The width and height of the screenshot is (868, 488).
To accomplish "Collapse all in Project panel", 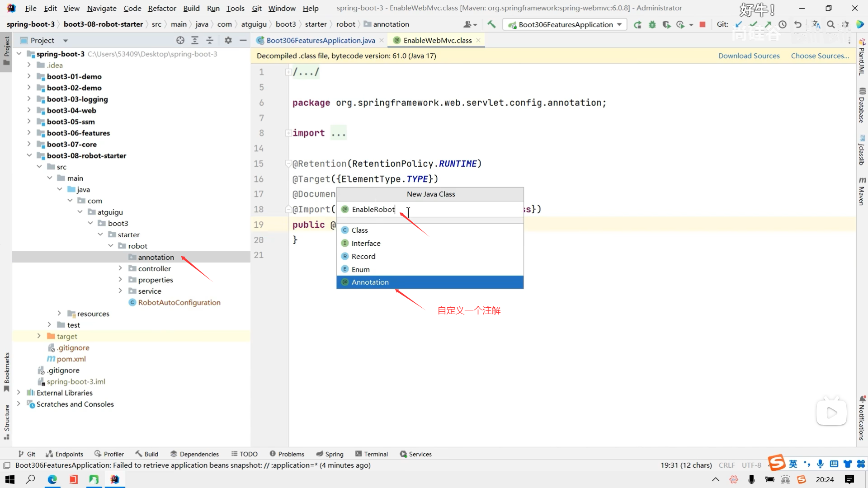I will pos(210,40).
